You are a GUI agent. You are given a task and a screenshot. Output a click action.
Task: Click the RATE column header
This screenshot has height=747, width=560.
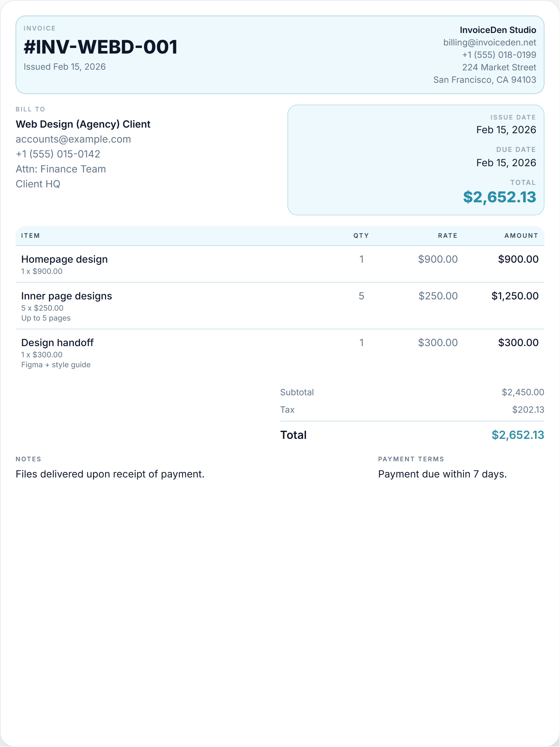point(448,236)
